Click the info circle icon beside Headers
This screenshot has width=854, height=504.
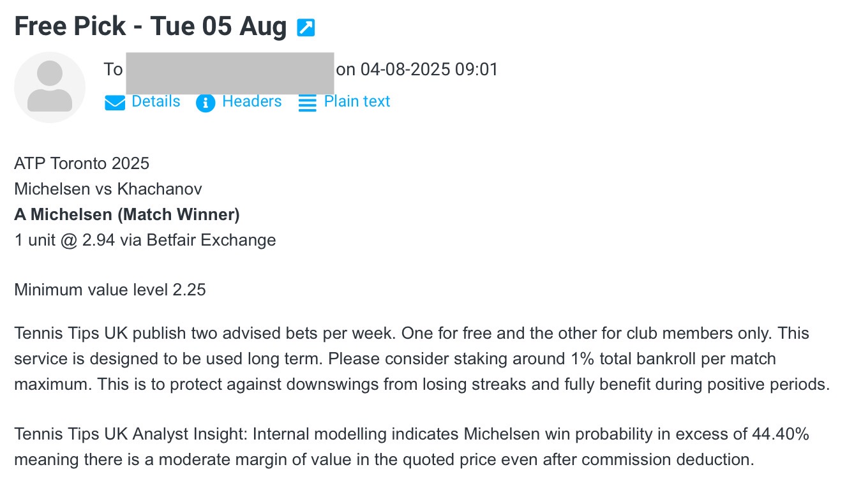[206, 103]
